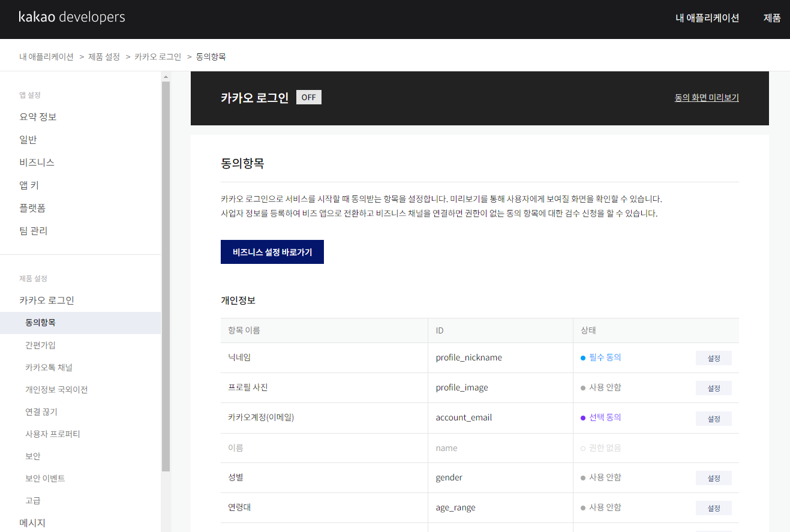The image size is (790, 532).
Task: Select 카카오톡 채널 submenu item
Action: [x=49, y=367]
